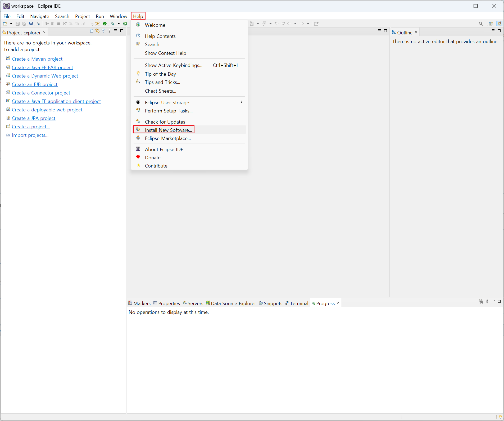This screenshot has width=504, height=421.
Task: Open Progress view three-dot View Menu
Action: (x=487, y=302)
